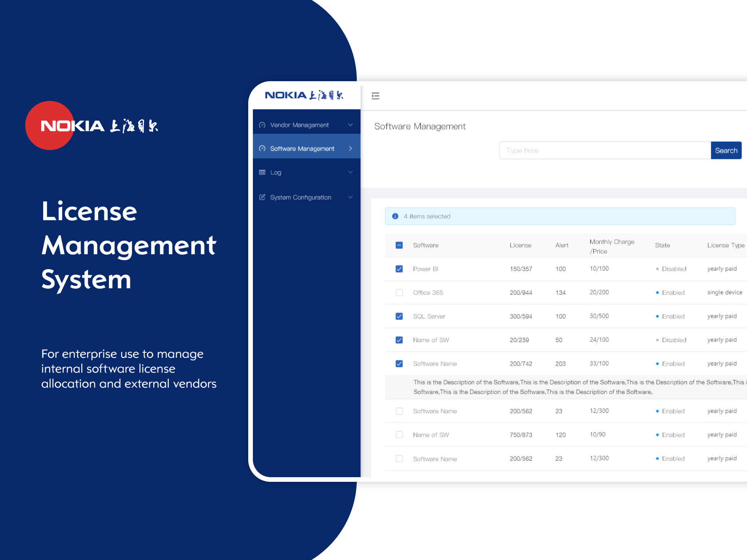Image resolution: width=747 pixels, height=560 pixels.
Task: Toggle the select-all header checkbox
Action: coord(399,245)
